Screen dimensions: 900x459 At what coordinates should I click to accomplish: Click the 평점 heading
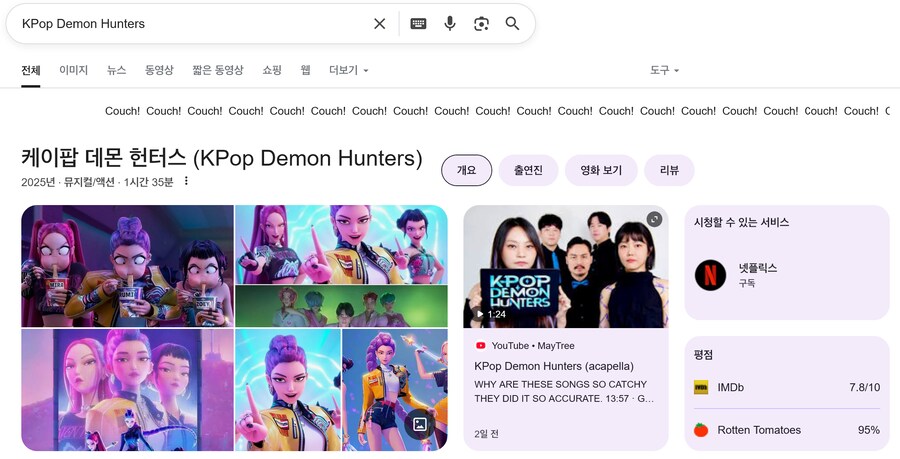coord(703,355)
